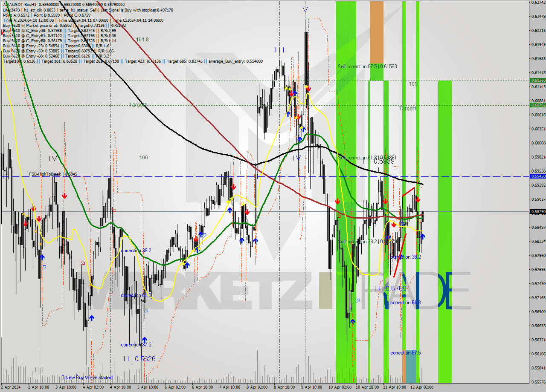
Task: Click the '7 Apr 10:00' time label
Action: point(229,387)
